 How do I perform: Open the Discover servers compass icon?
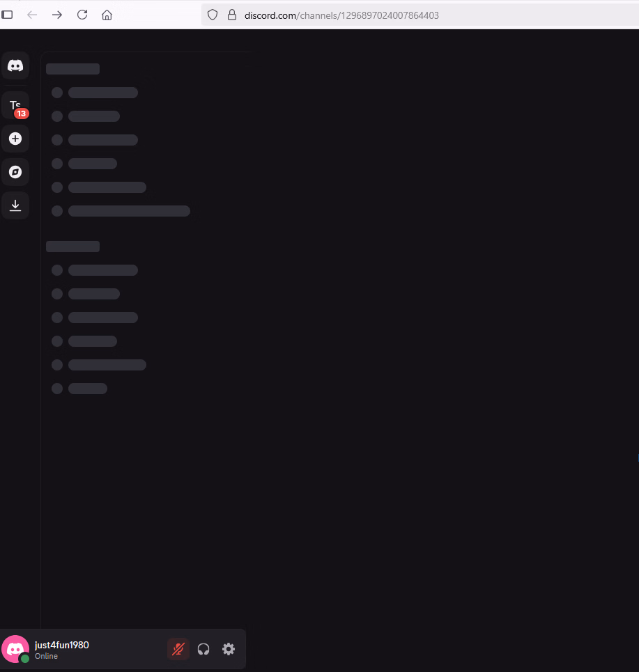(x=15, y=172)
